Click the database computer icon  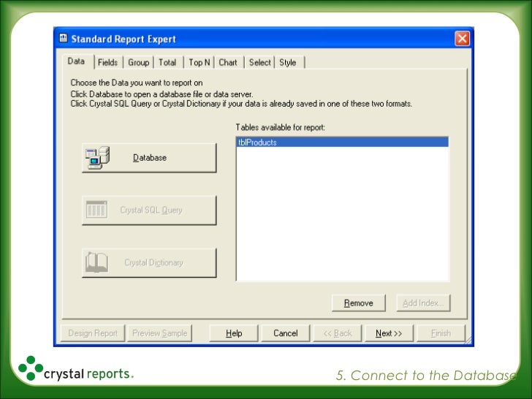click(97, 158)
